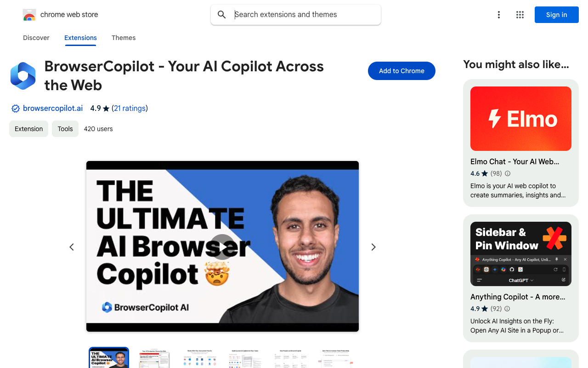This screenshot has height=368, width=588.
Task: Click the Add to Chrome button
Action: coord(401,71)
